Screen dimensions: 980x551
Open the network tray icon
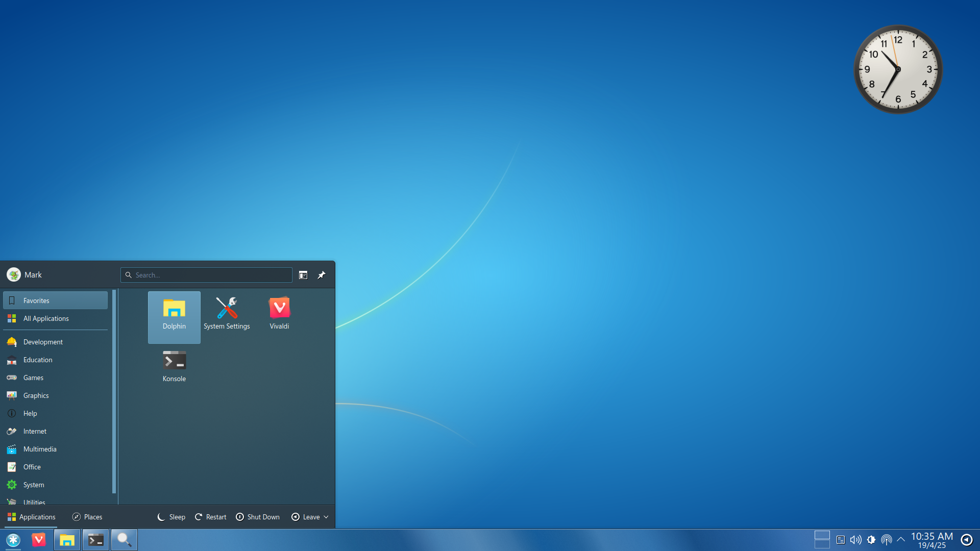coord(887,540)
